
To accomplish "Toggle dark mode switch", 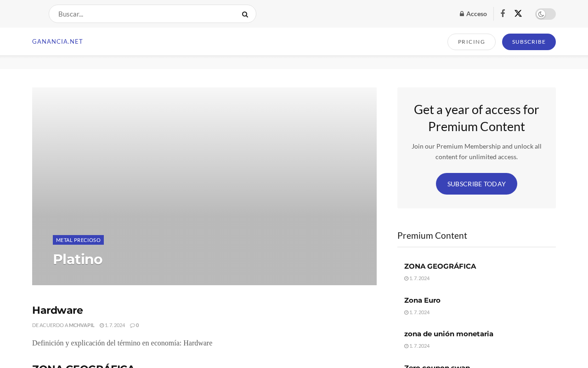I will [545, 14].
